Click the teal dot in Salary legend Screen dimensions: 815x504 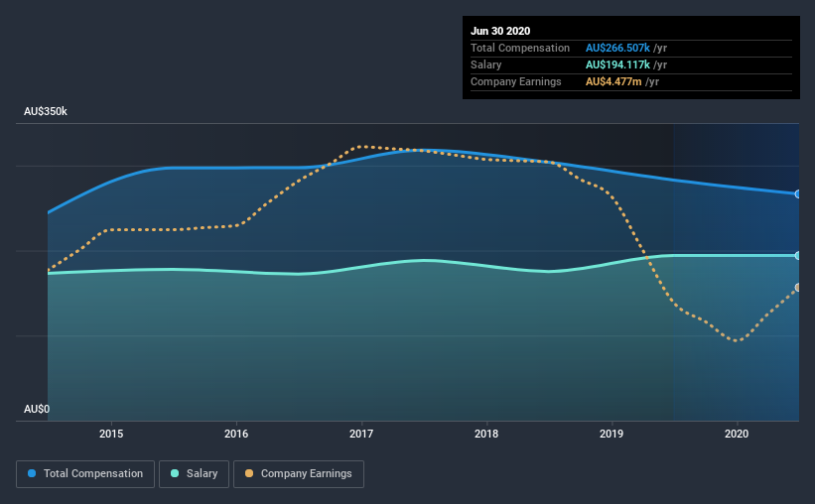click(x=175, y=473)
